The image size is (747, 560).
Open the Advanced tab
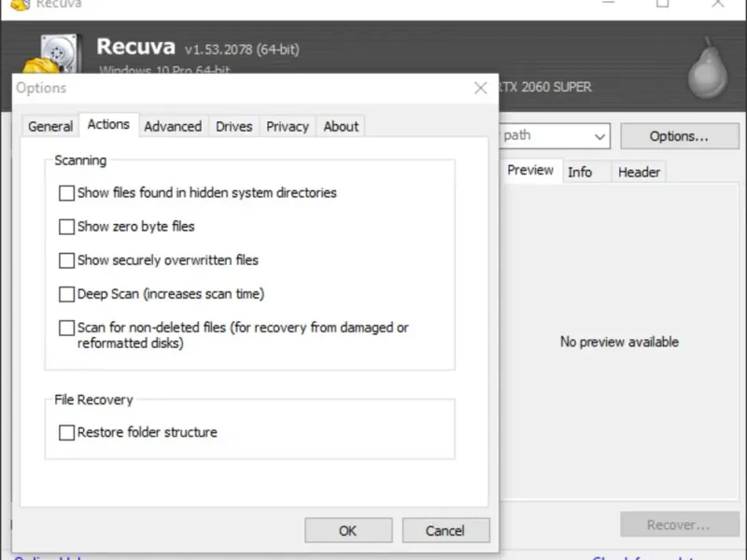tap(173, 126)
